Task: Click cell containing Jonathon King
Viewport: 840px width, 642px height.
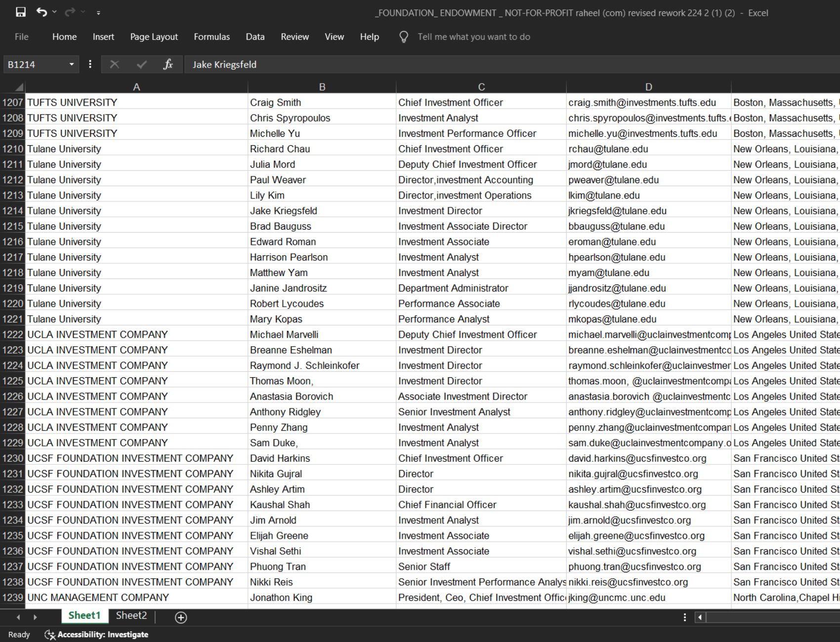Action: [322, 597]
